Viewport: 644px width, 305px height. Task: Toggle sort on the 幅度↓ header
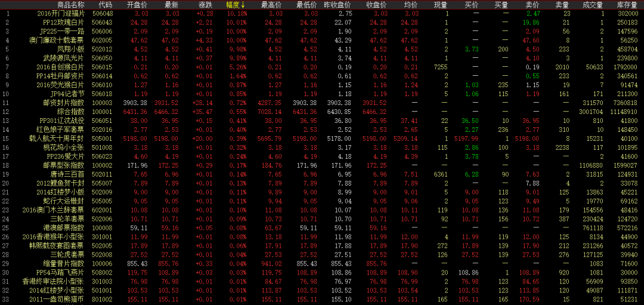click(x=236, y=5)
